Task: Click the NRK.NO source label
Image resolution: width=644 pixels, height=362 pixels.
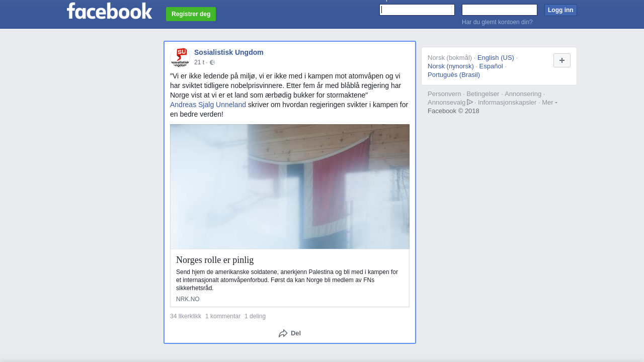Action: click(x=188, y=299)
